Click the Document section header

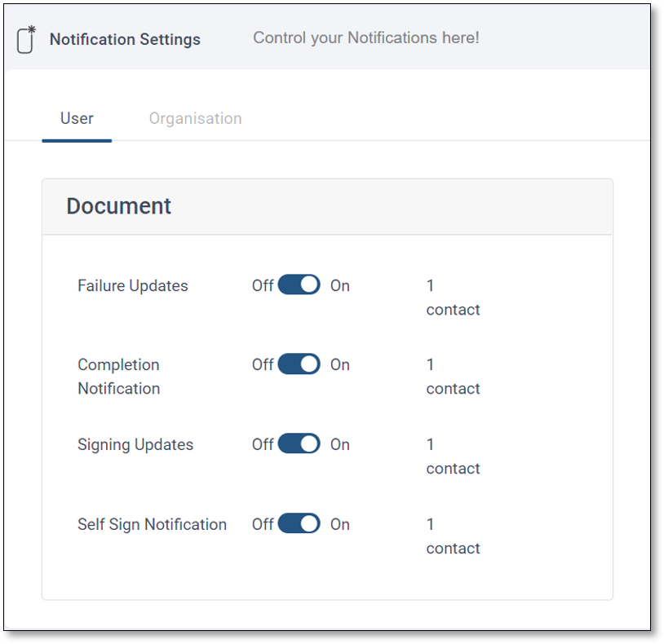[119, 206]
